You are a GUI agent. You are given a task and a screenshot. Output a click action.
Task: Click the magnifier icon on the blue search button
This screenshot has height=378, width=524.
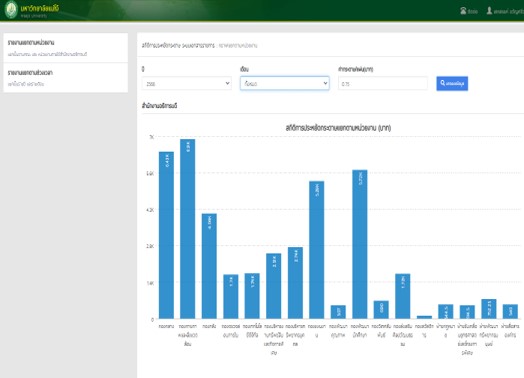pos(442,83)
